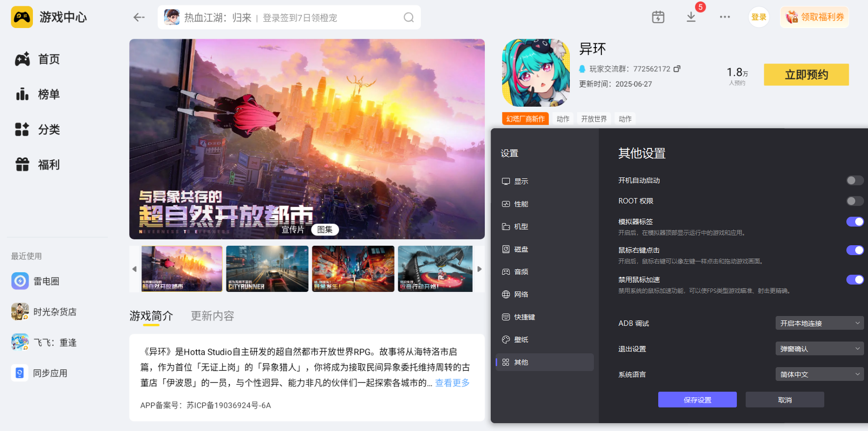This screenshot has height=431, width=868.
Task: Enable the ROOT 权限 toggle
Action: click(855, 201)
